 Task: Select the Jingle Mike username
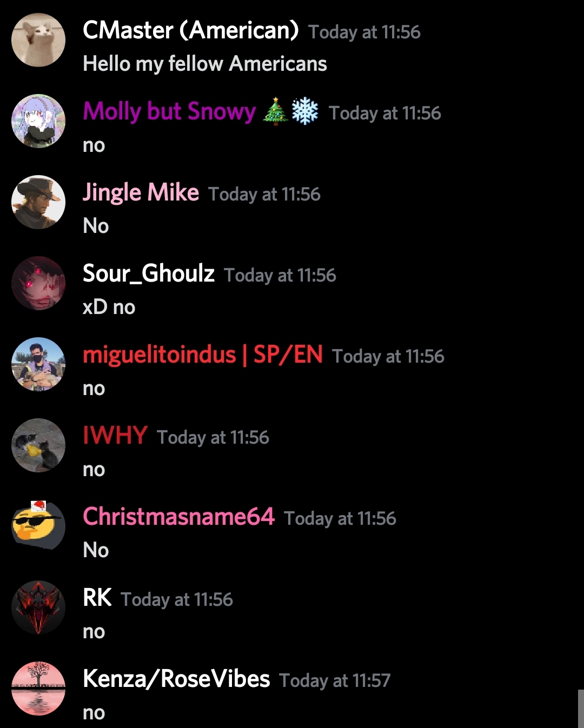(x=141, y=192)
